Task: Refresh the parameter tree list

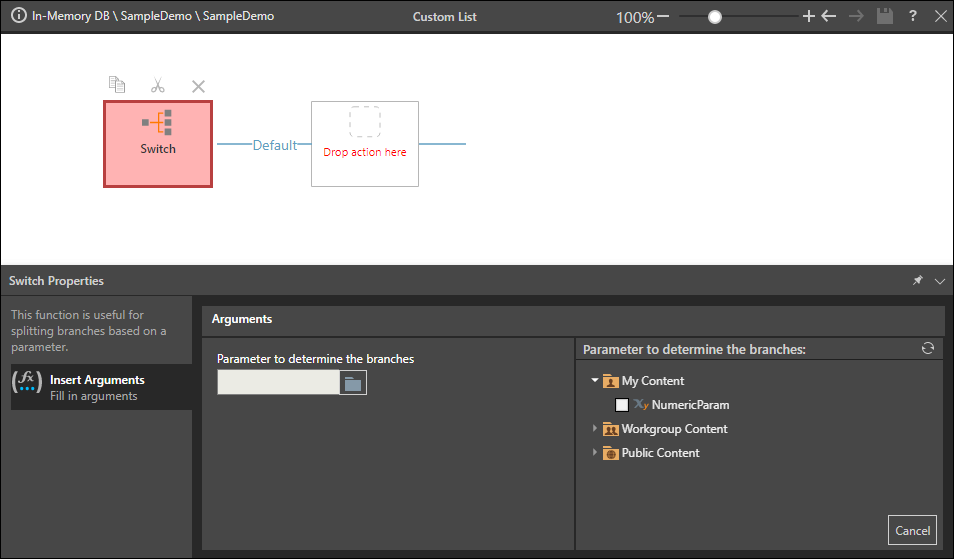Action: (928, 348)
